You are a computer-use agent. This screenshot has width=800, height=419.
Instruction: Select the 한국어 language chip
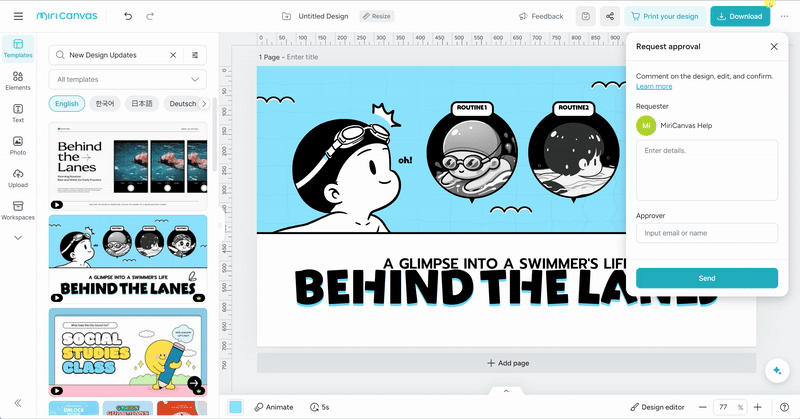(102, 103)
